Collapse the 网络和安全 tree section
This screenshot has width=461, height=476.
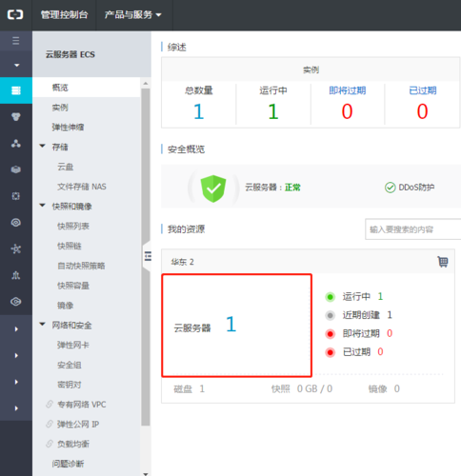click(x=42, y=324)
